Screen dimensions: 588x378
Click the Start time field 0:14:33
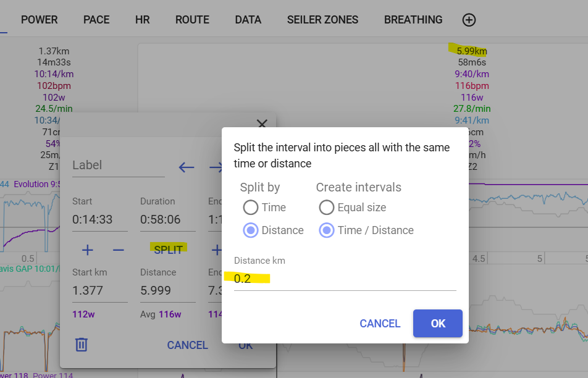pyautogui.click(x=99, y=219)
